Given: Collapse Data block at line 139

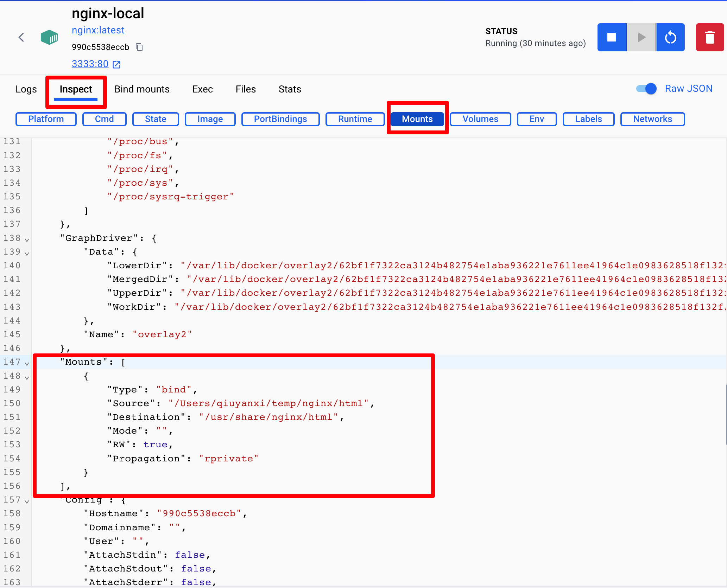Looking at the screenshot, I should (27, 254).
